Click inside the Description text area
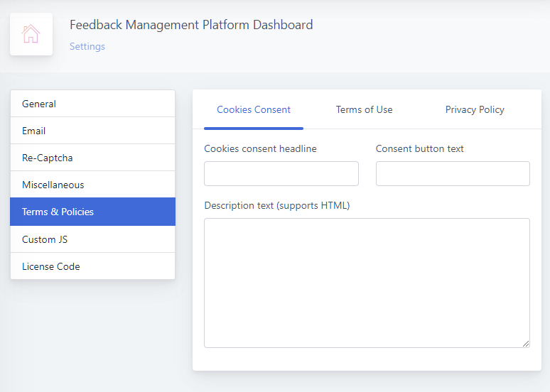 pyautogui.click(x=367, y=283)
